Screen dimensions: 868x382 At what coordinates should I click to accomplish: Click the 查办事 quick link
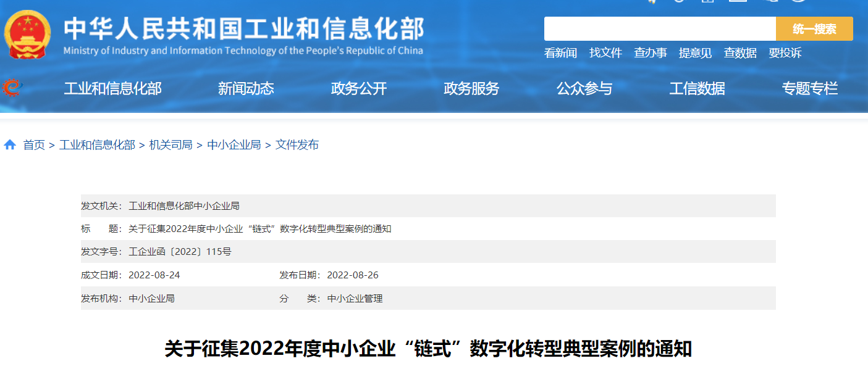[x=651, y=53]
